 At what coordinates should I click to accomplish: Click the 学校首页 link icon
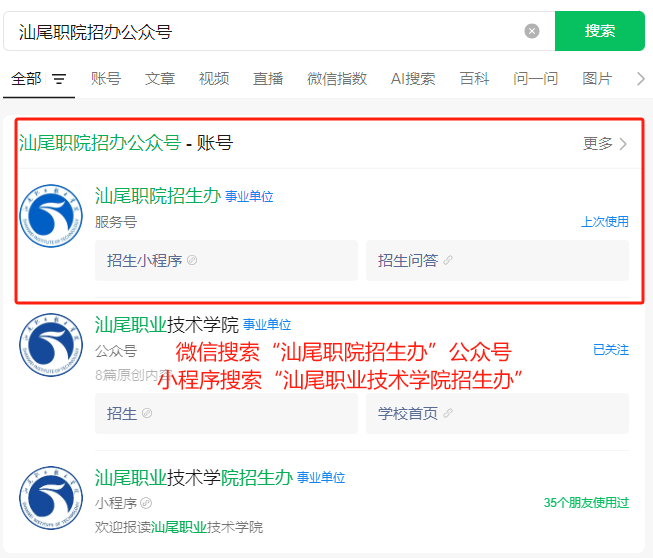(448, 413)
